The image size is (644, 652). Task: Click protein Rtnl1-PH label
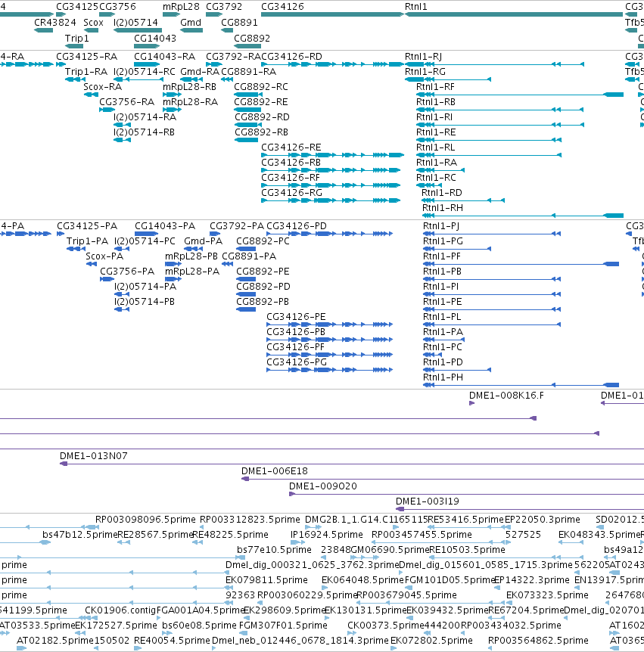(x=443, y=377)
